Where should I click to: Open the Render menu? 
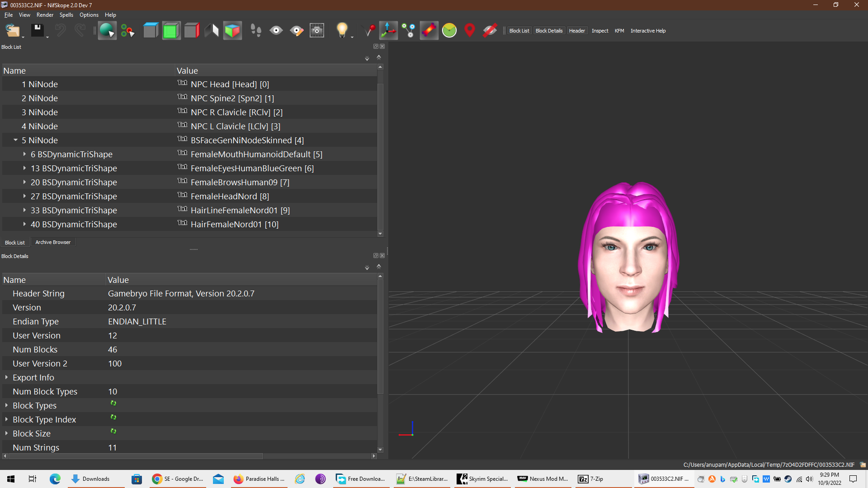(45, 15)
